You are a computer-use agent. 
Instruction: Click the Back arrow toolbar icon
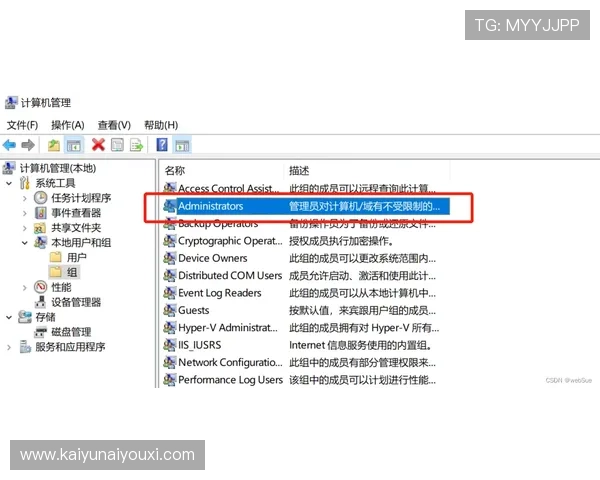(9, 145)
